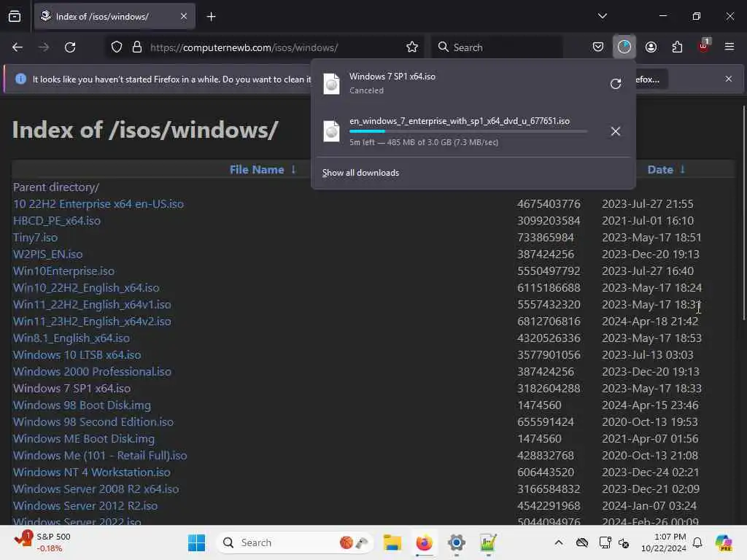The image size is (747, 560).
Task: Open Extensions puzzle icon
Action: click(x=677, y=47)
